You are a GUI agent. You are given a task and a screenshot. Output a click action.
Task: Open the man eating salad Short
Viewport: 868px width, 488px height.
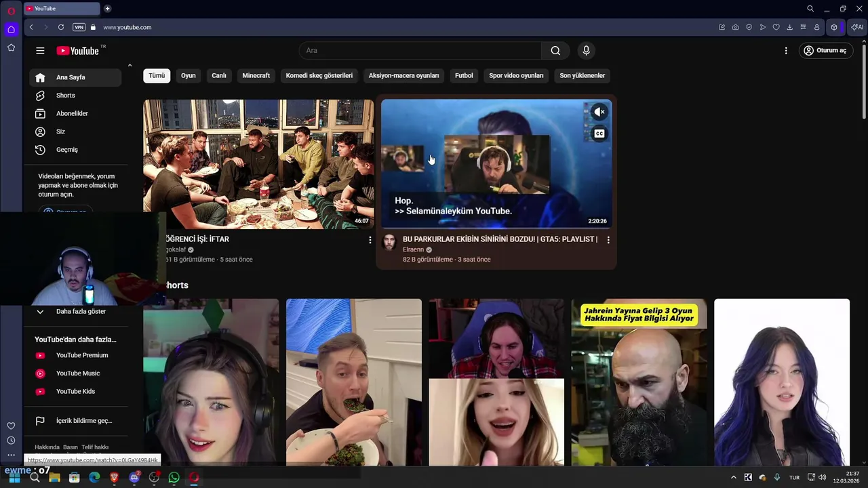(x=353, y=382)
